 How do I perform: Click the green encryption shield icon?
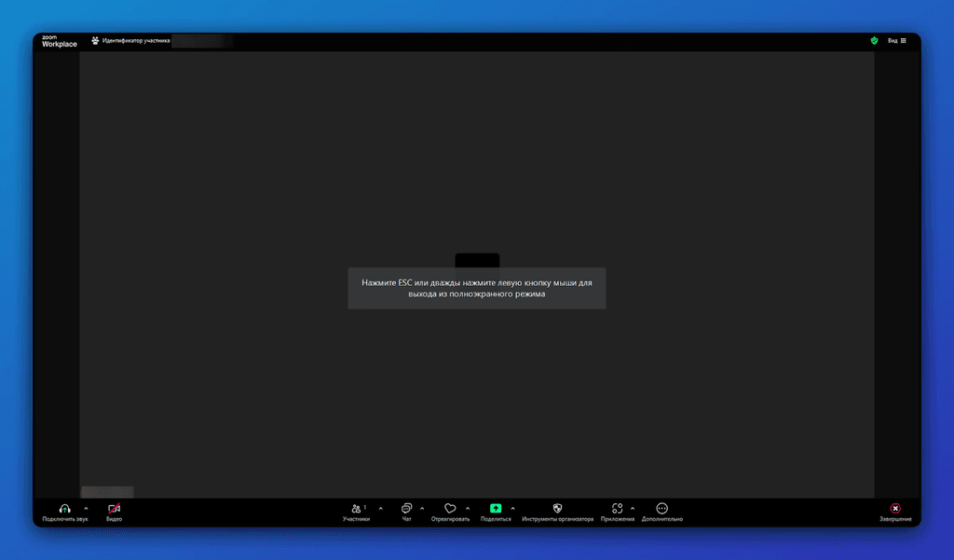point(874,41)
